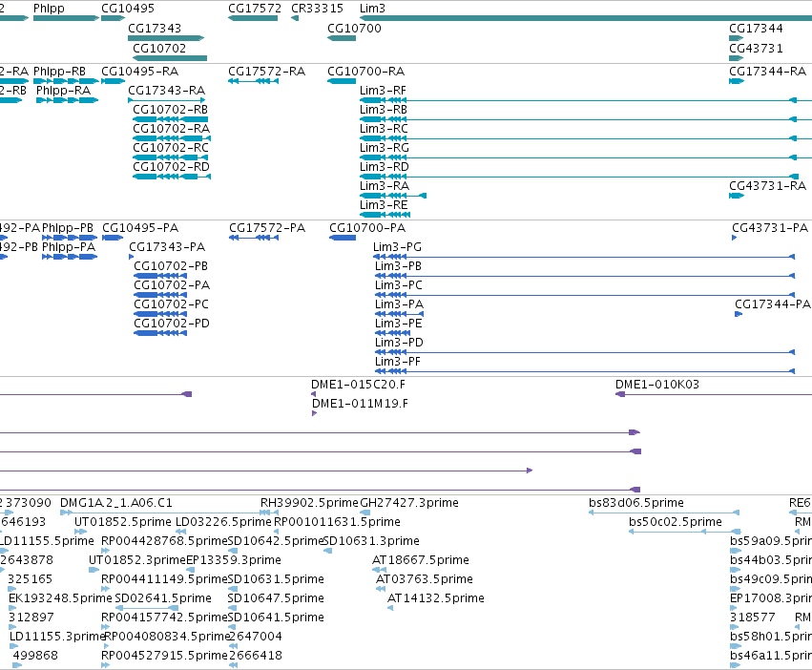Select the CG17343-PA protein label
This screenshot has height=670, width=812.
[x=167, y=247]
